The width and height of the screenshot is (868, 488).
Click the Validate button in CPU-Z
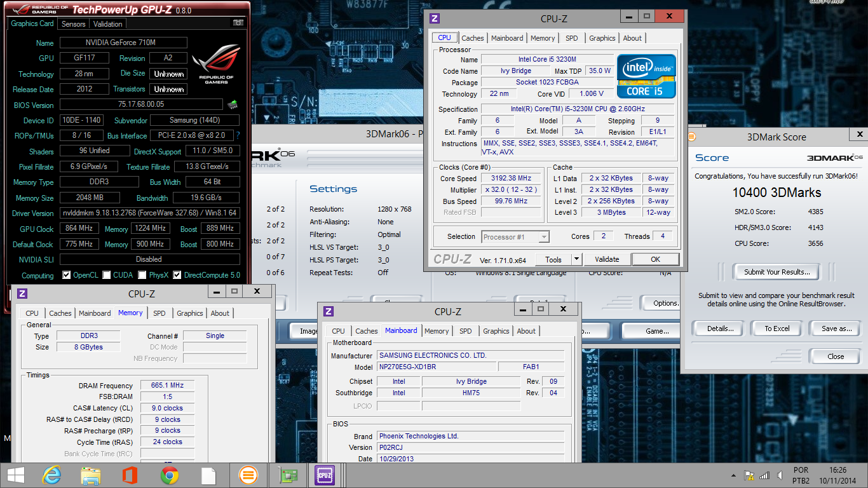pyautogui.click(x=607, y=259)
